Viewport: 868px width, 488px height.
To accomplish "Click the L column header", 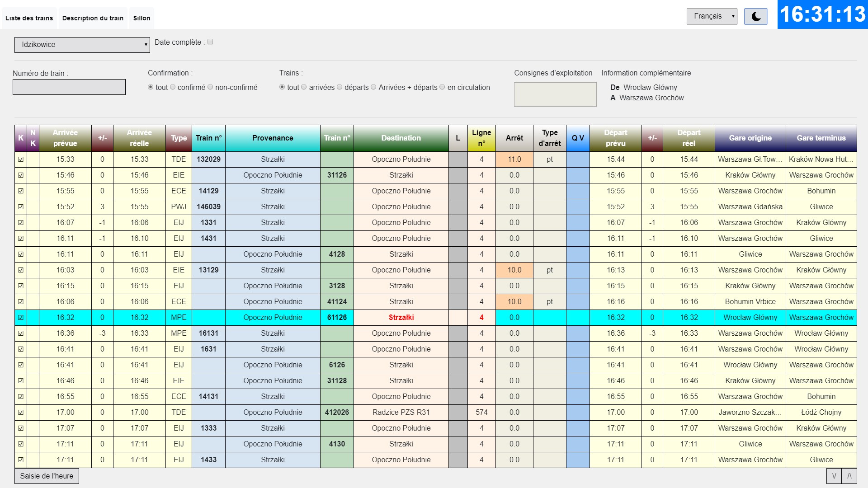I will pyautogui.click(x=458, y=138).
